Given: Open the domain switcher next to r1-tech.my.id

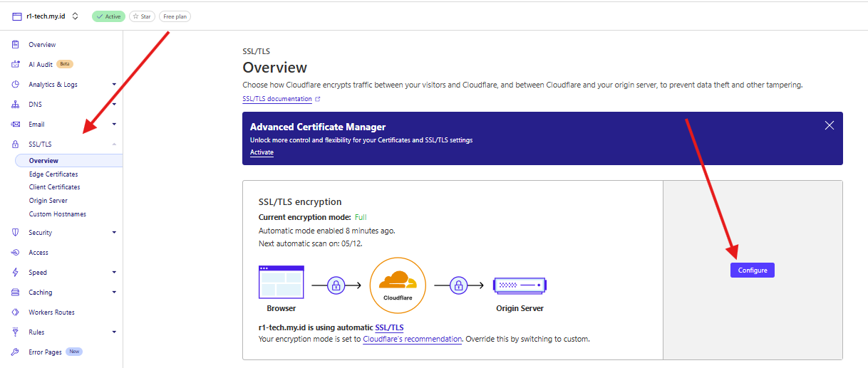Looking at the screenshot, I should coord(75,16).
